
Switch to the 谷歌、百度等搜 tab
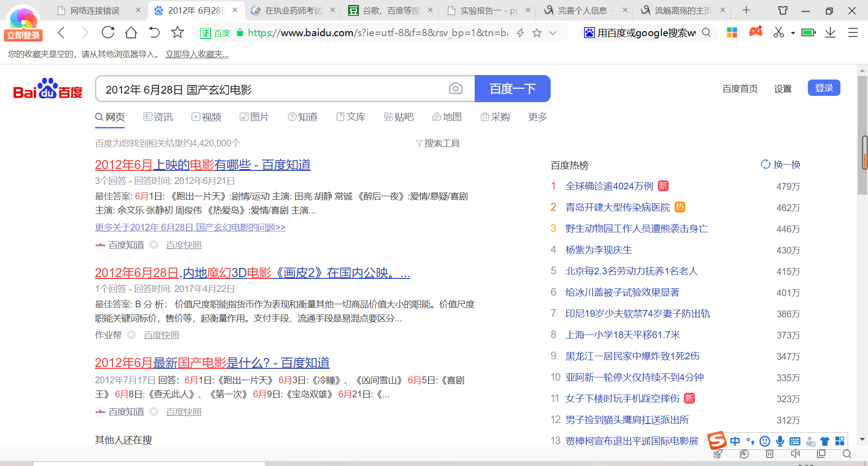(391, 10)
